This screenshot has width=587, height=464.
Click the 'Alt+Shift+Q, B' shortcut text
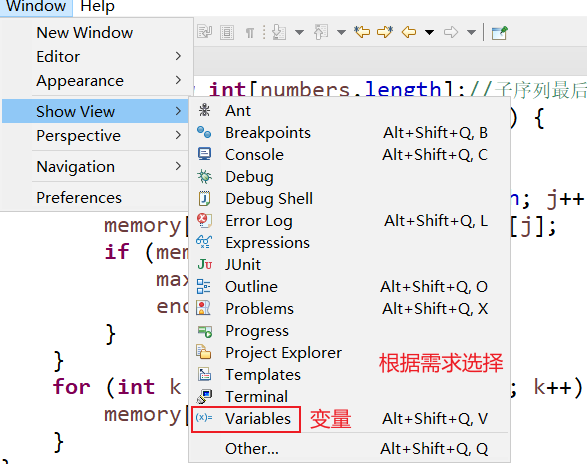pyautogui.click(x=435, y=133)
